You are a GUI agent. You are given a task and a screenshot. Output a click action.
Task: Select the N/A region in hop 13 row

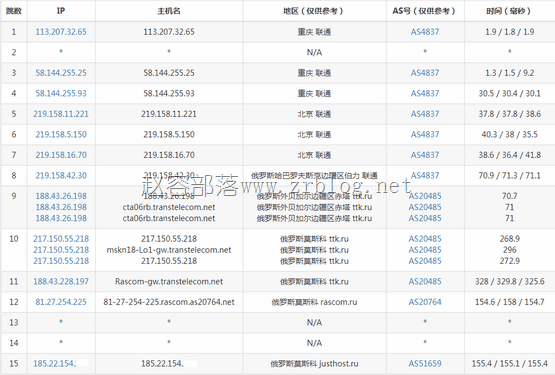tap(314, 323)
